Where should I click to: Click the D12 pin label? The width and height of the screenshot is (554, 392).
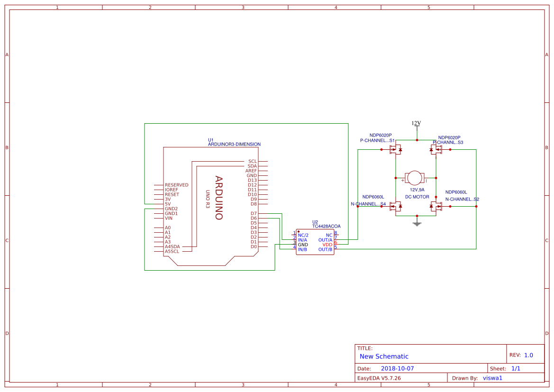pos(252,185)
